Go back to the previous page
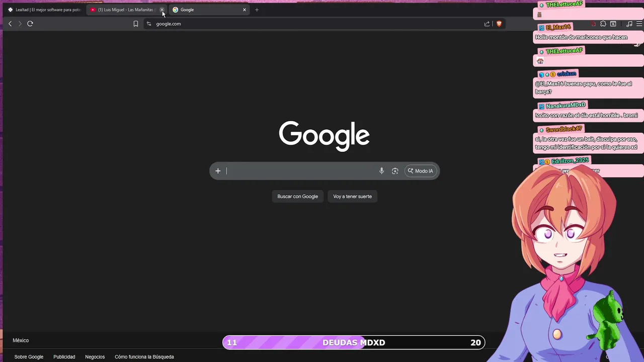The width and height of the screenshot is (644, 362). coord(10,24)
